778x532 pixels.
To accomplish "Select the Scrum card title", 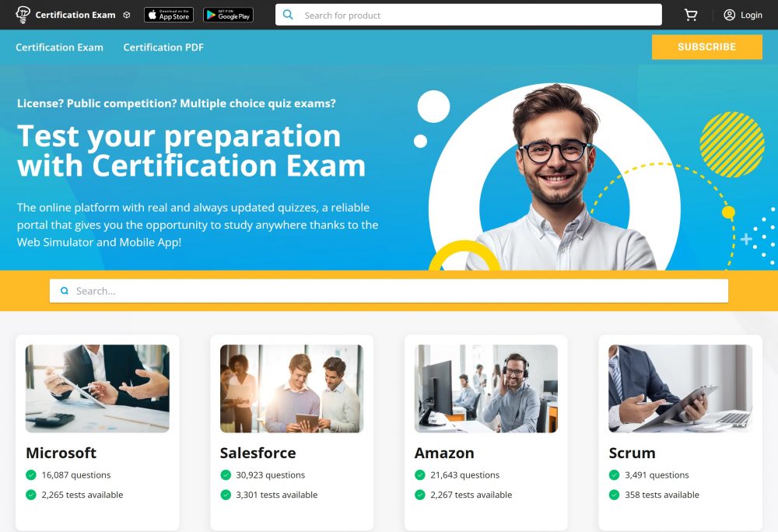I will (x=632, y=453).
